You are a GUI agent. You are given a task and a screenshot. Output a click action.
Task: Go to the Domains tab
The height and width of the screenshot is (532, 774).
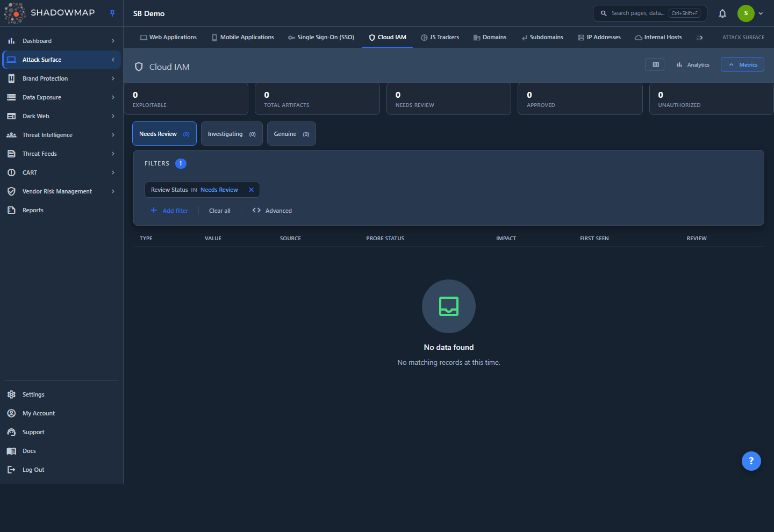click(490, 38)
